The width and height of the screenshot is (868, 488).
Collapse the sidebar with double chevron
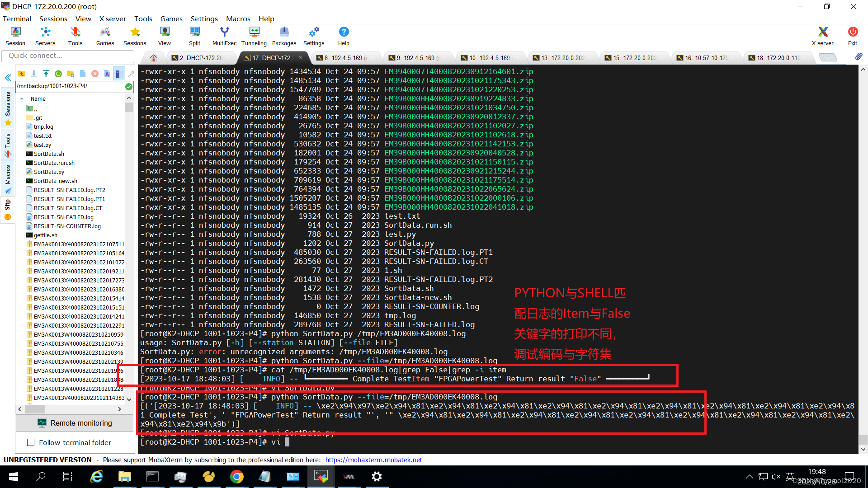pyautogui.click(x=8, y=78)
